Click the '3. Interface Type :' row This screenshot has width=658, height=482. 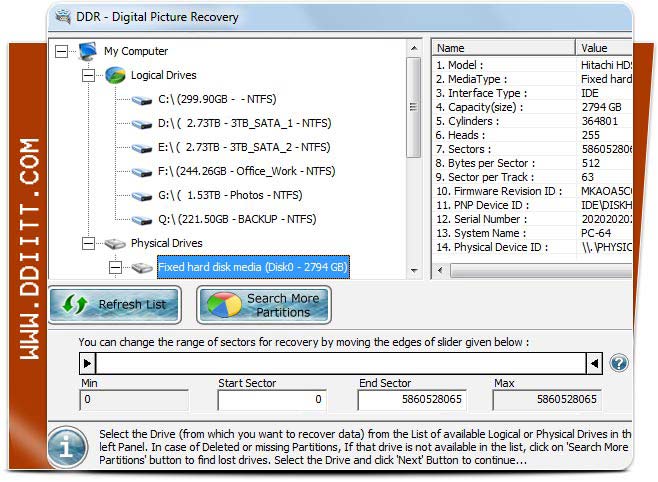tap(533, 93)
